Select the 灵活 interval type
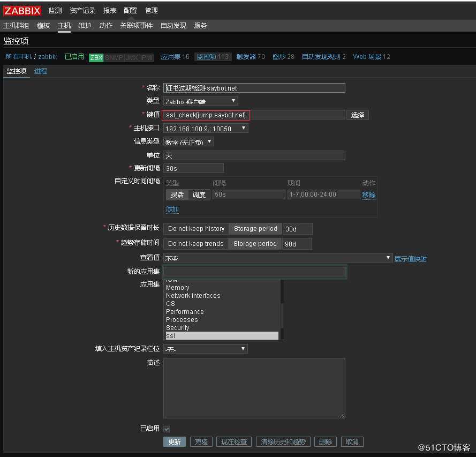This screenshot has height=457, width=476. (177, 194)
